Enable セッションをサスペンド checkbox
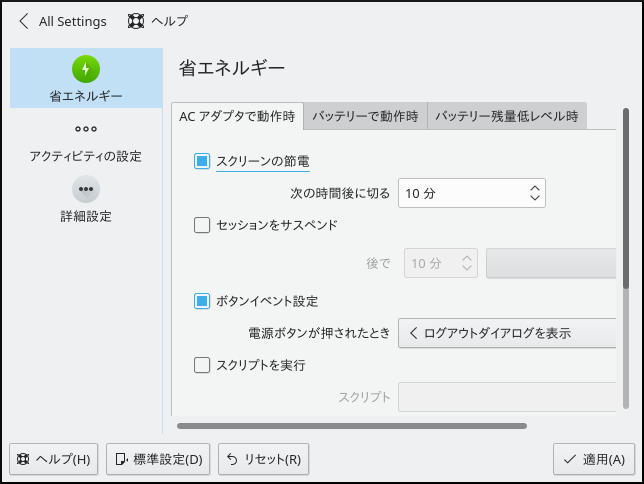Viewport: 644px width, 484px height. click(x=202, y=225)
